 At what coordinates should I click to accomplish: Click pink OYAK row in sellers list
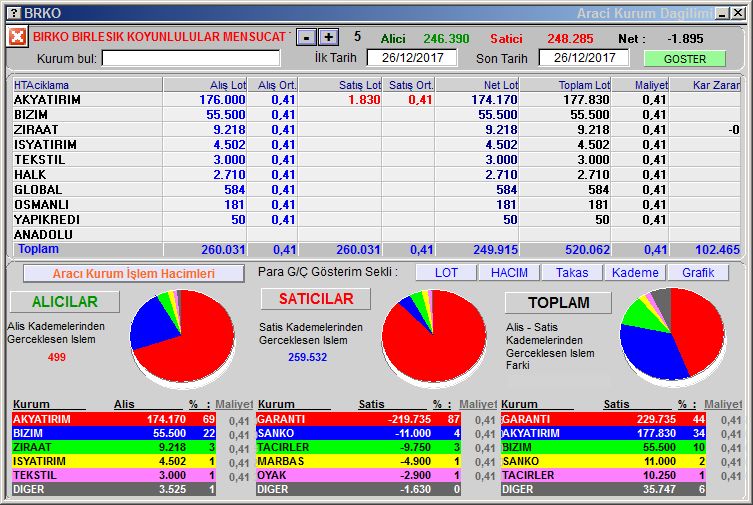coord(358,475)
